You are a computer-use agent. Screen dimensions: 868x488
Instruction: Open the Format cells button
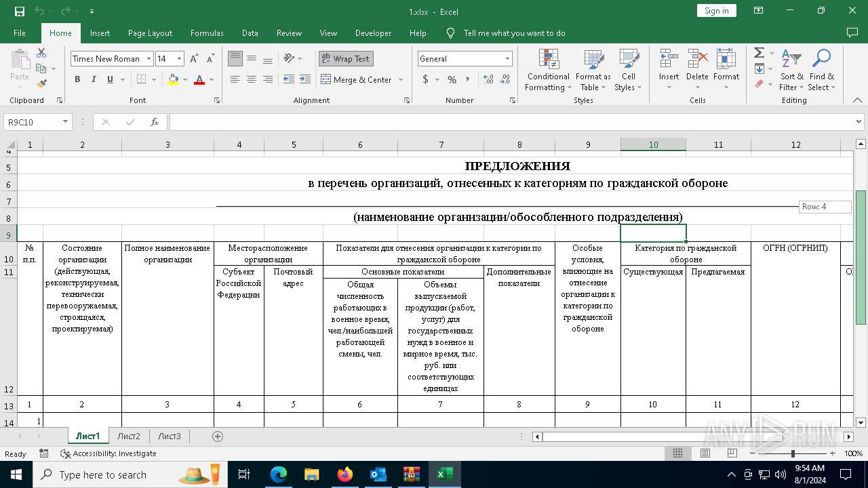726,70
